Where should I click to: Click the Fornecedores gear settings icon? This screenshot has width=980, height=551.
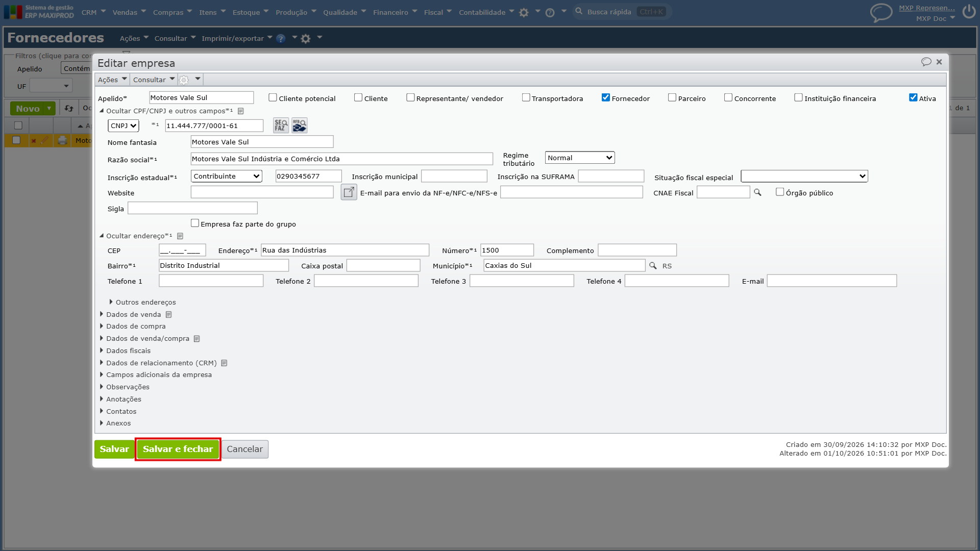pyautogui.click(x=306, y=38)
